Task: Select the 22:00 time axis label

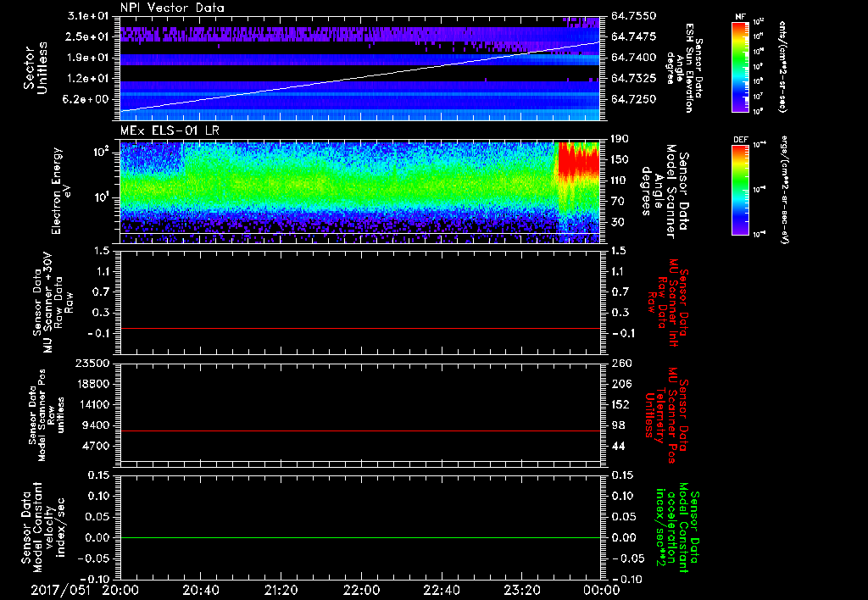Action: tap(360, 591)
